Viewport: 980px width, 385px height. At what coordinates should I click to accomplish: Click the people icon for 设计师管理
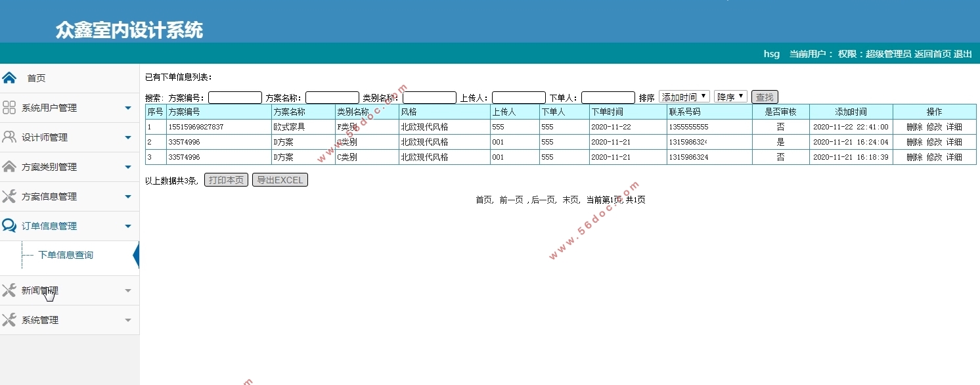(9, 137)
